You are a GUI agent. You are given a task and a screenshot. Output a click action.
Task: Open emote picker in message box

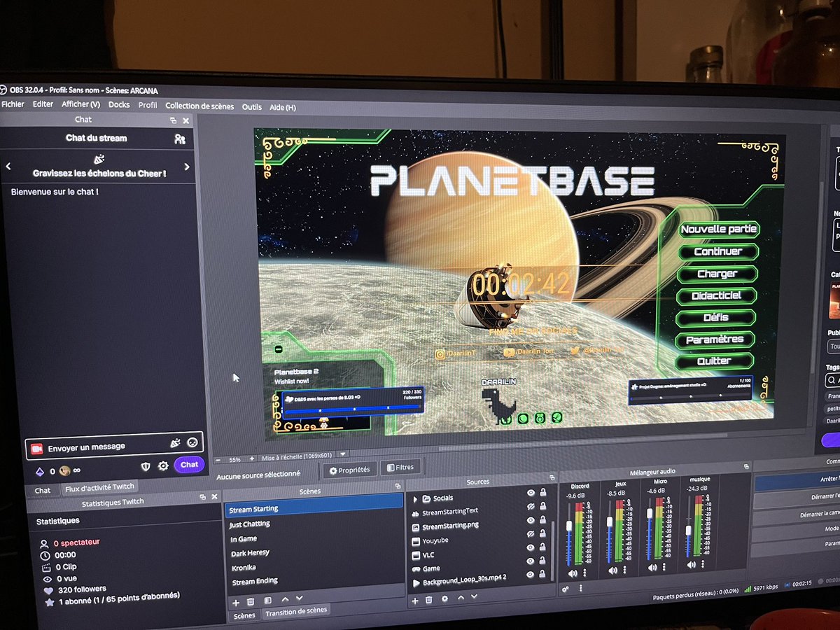click(192, 443)
